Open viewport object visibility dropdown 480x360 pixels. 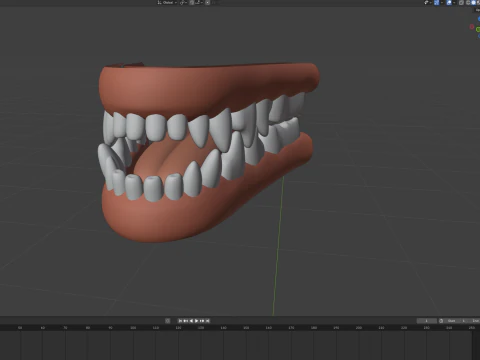click(x=427, y=2)
